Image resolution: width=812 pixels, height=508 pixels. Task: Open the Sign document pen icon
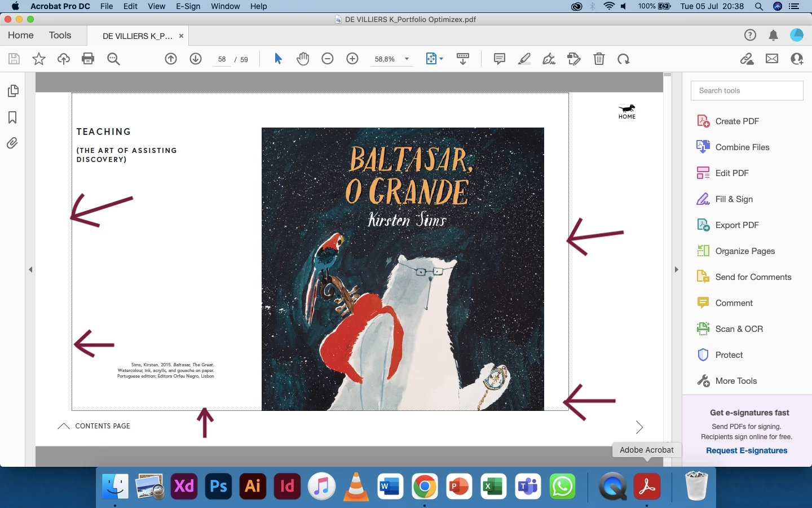[x=549, y=59]
